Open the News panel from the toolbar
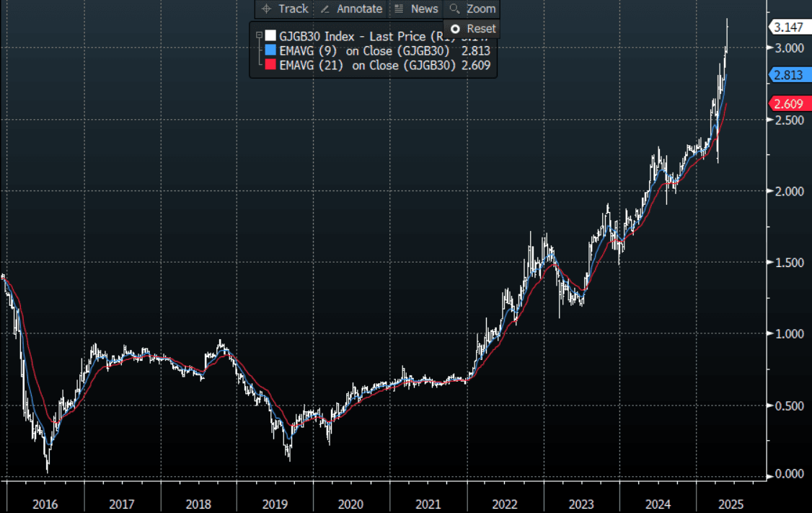Screen dimensions: 812x513 click(x=415, y=9)
